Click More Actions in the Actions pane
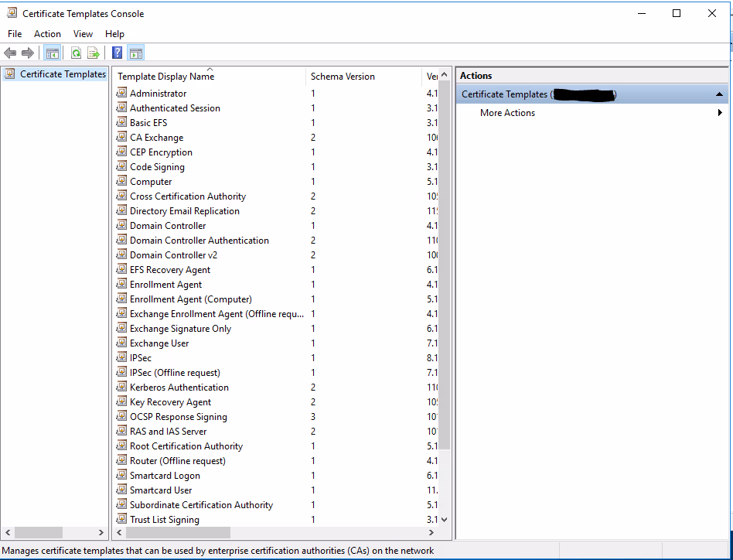733x560 pixels. pos(507,113)
